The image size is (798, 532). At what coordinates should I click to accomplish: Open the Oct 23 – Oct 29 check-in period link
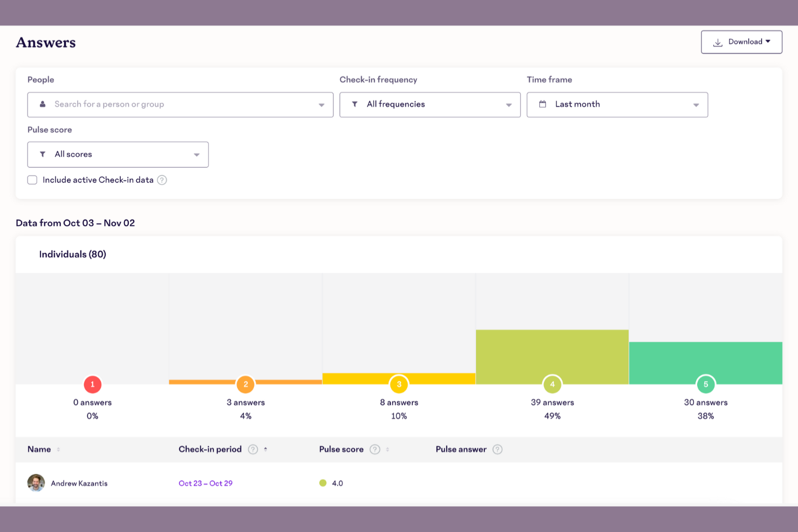click(205, 483)
